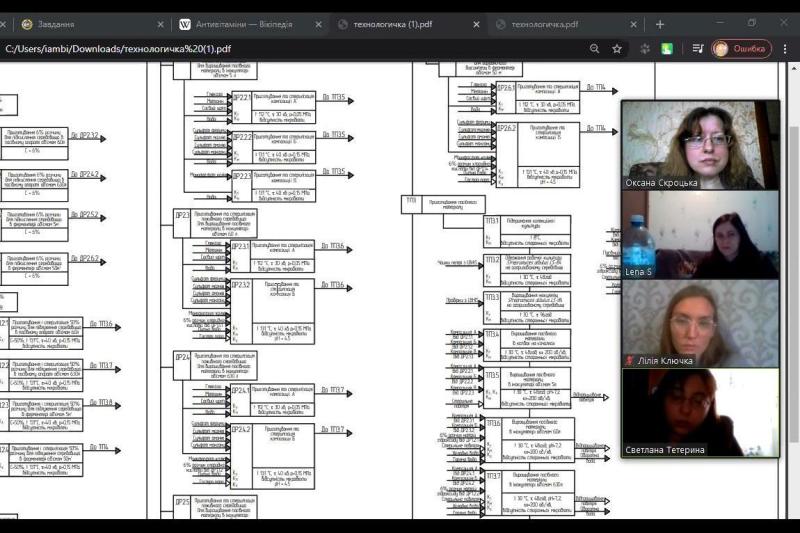Image resolution: width=800 pixels, height=533 pixels.
Task: Click the ДР2.6.1 block label
Action: (x=506, y=87)
